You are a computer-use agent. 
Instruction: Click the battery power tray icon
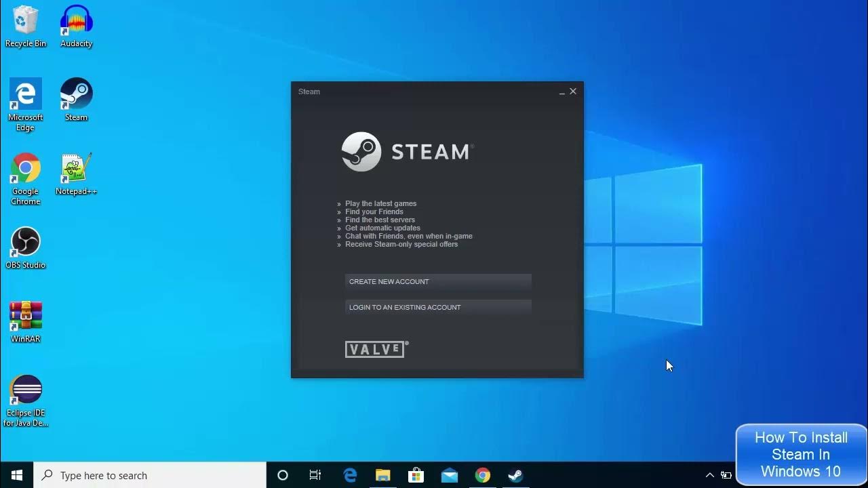(726, 475)
